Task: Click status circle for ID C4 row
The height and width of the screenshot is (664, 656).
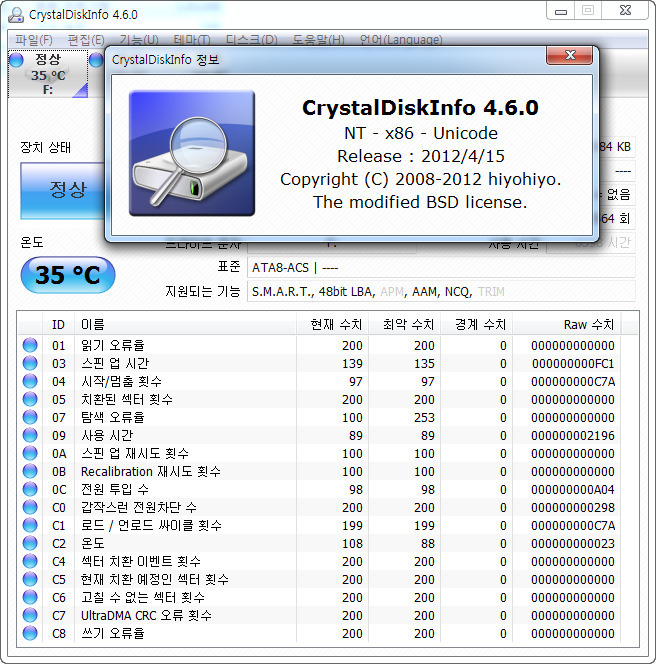Action: pyautogui.click(x=30, y=561)
